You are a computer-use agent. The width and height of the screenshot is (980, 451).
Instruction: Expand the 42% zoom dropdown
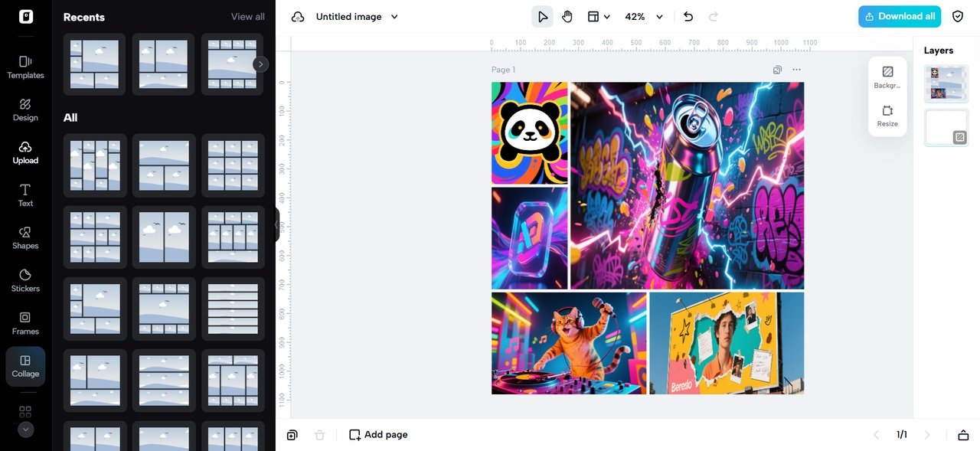point(659,17)
